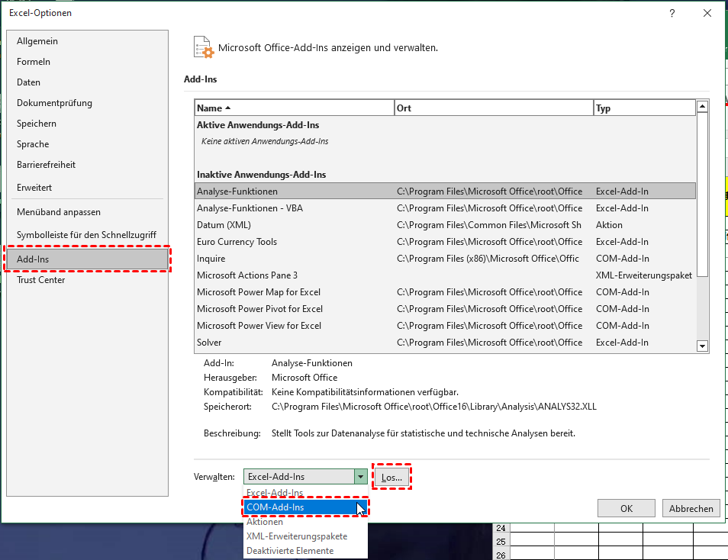Sort list by Name column header
Viewport: 728px width, 560px height.
click(294, 108)
